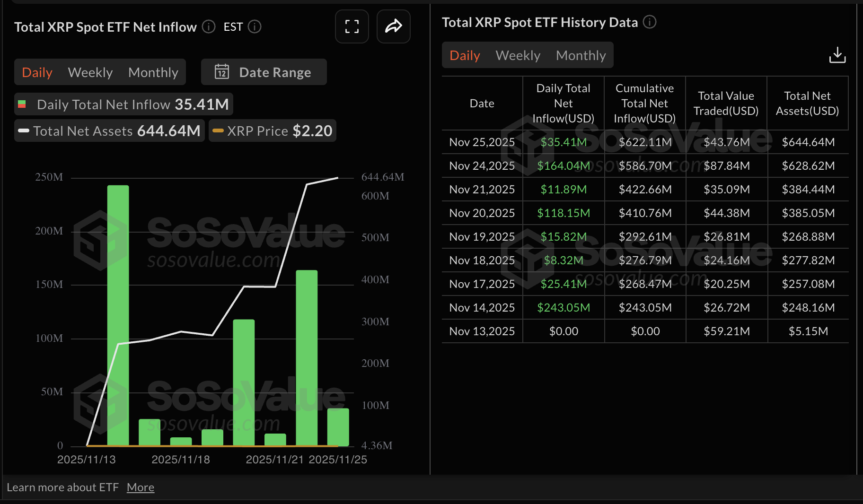Switch chart view to Monthly
The image size is (863, 504).
[153, 72]
